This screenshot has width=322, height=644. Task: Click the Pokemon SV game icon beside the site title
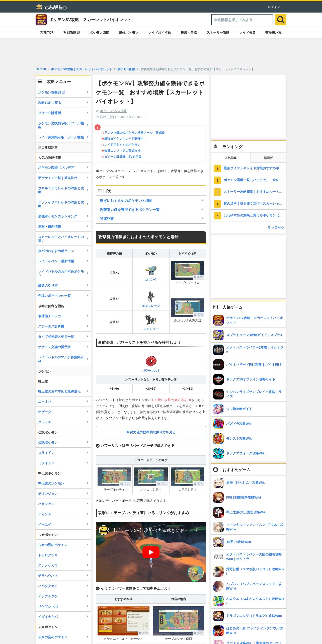coord(41,20)
